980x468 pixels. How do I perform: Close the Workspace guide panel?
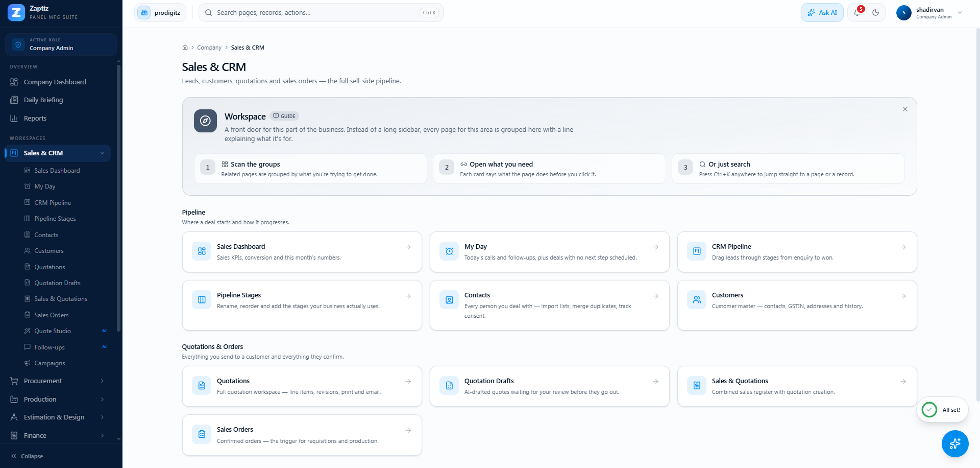pos(905,109)
